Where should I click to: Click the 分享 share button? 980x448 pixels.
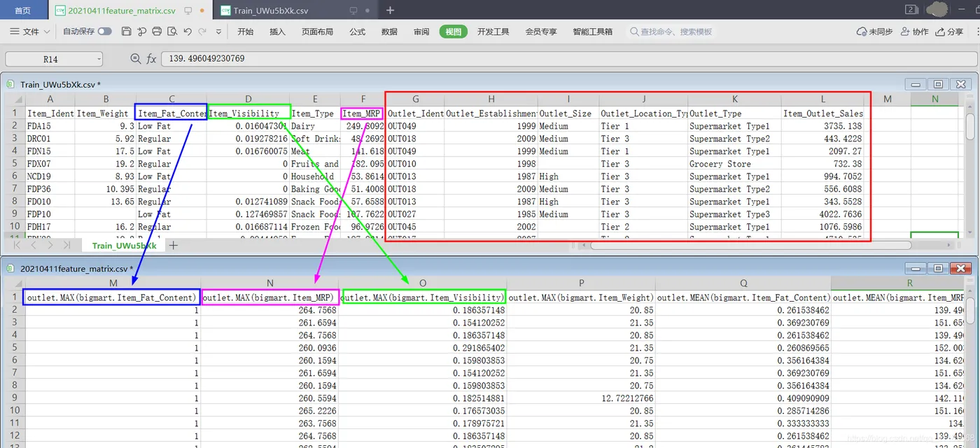tap(950, 31)
